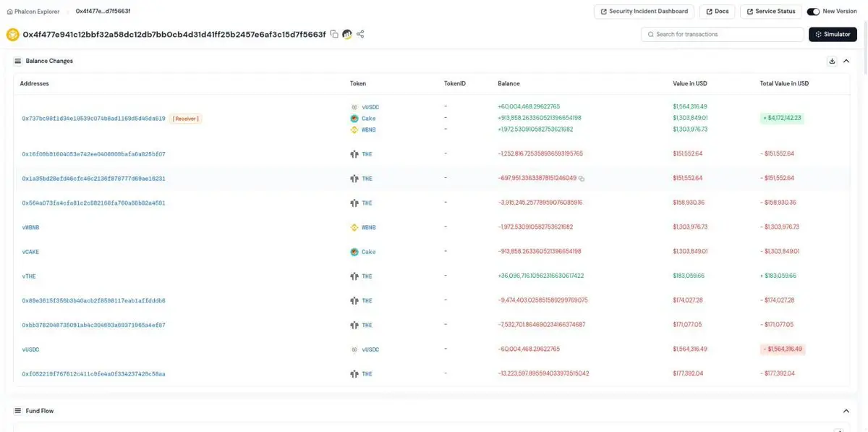The image size is (868, 432).
Task: Click the Balance Changes section title
Action: tap(49, 62)
